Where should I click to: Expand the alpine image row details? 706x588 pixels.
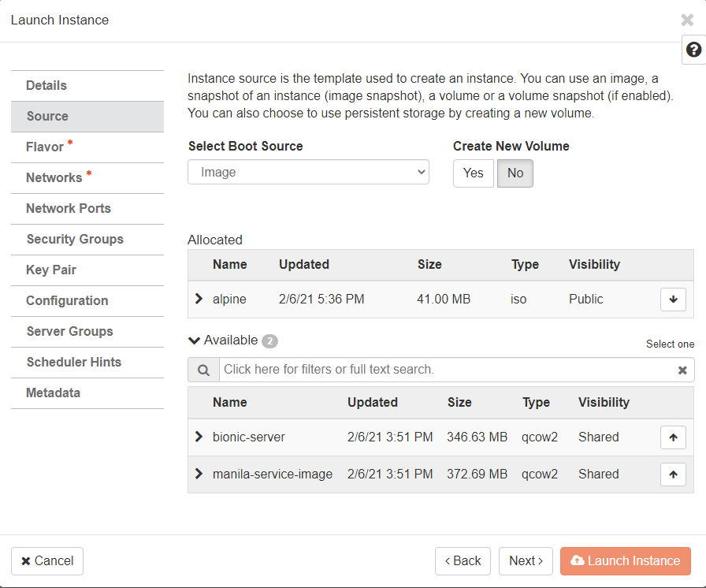click(x=199, y=300)
